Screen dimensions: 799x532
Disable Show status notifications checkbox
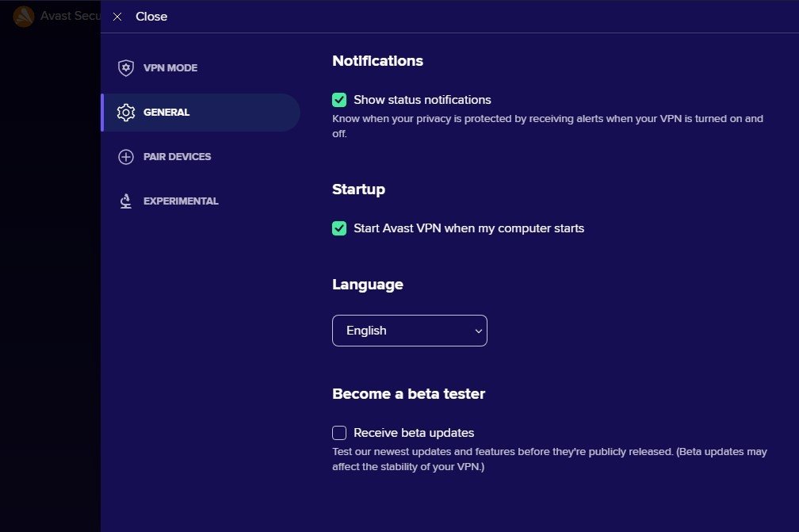click(339, 100)
